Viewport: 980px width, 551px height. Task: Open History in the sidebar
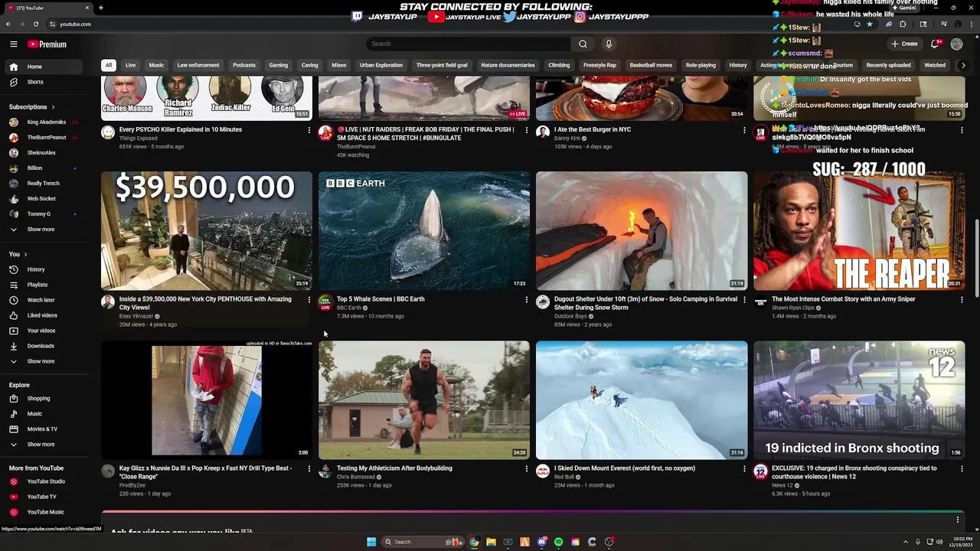pos(44,269)
